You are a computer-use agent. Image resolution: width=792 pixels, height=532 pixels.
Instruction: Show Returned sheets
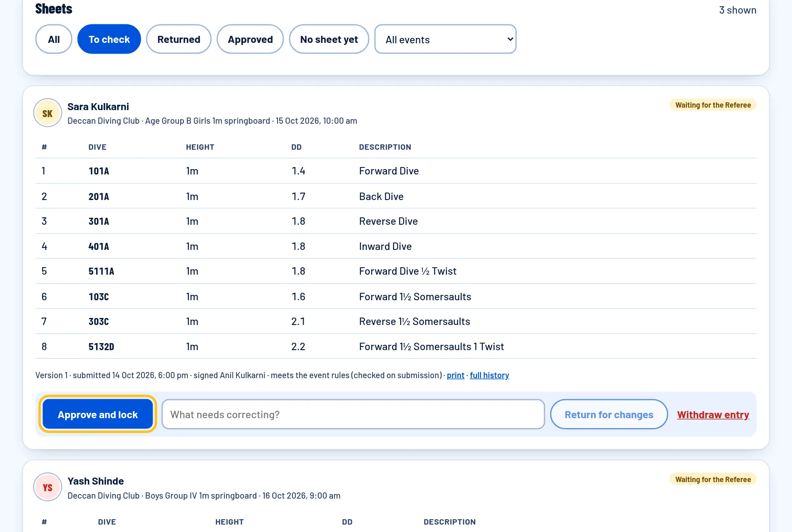pyautogui.click(x=179, y=39)
